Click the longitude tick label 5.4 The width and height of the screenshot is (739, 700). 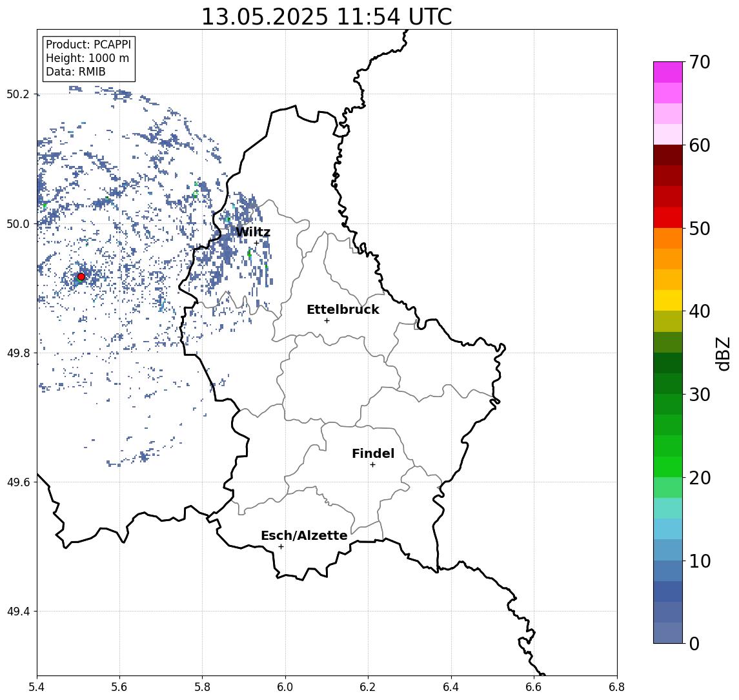pyautogui.click(x=37, y=687)
